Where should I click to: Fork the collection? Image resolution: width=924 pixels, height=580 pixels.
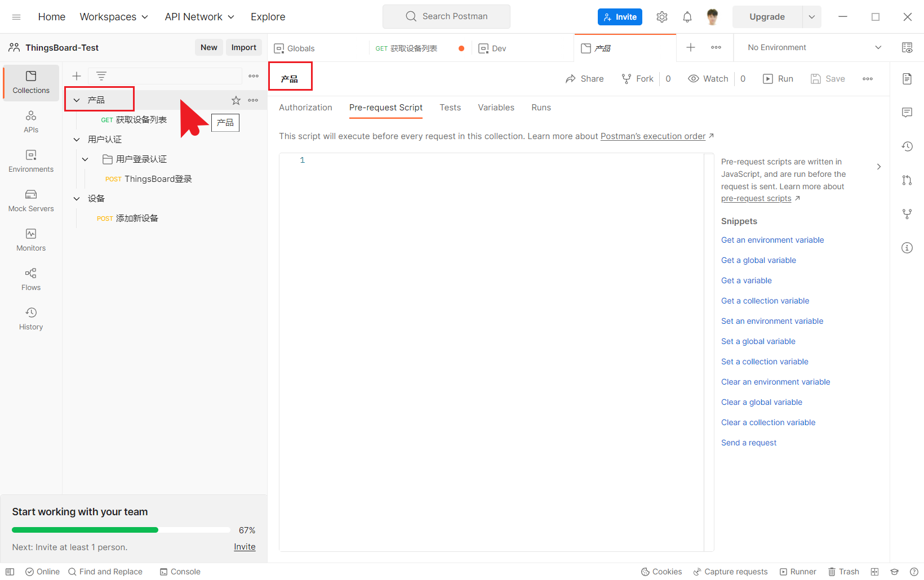[x=637, y=79]
